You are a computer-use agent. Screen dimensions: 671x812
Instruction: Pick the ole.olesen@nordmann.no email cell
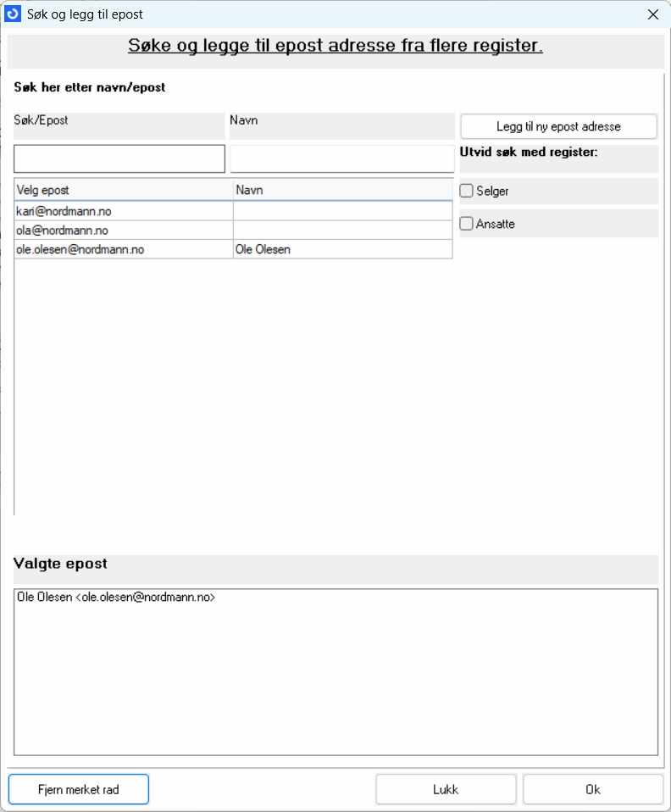click(124, 250)
